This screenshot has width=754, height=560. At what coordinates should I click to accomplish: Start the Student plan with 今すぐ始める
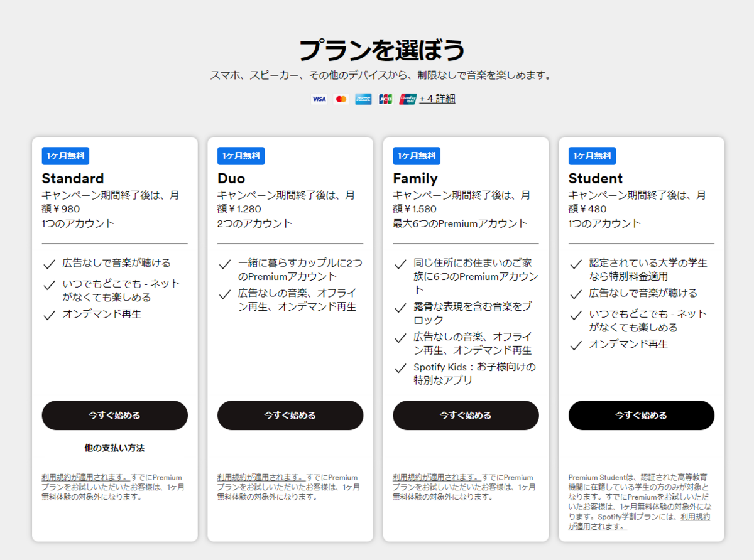coord(642,416)
